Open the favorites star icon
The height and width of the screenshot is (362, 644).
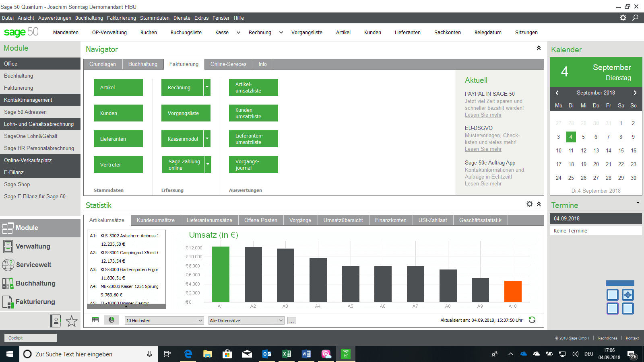coord(72,321)
